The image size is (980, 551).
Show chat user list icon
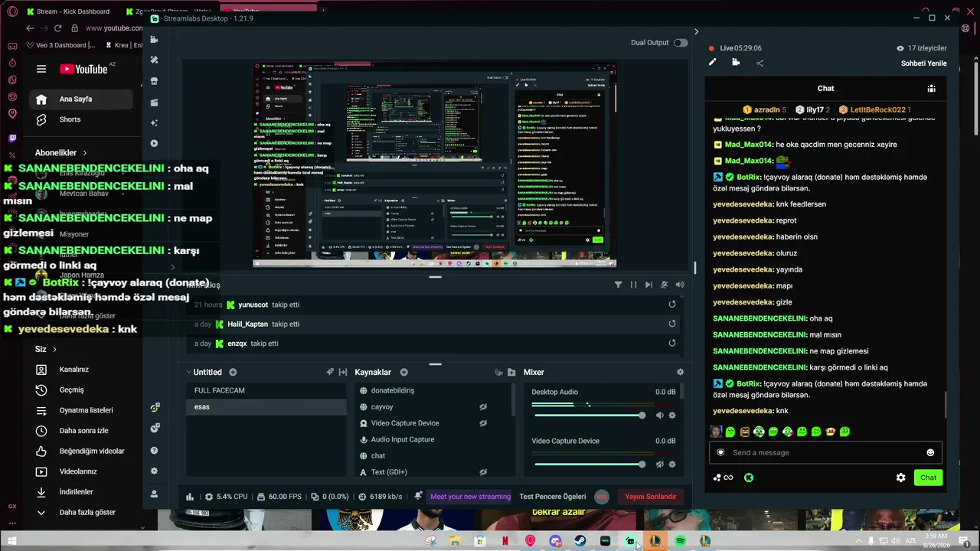click(931, 89)
